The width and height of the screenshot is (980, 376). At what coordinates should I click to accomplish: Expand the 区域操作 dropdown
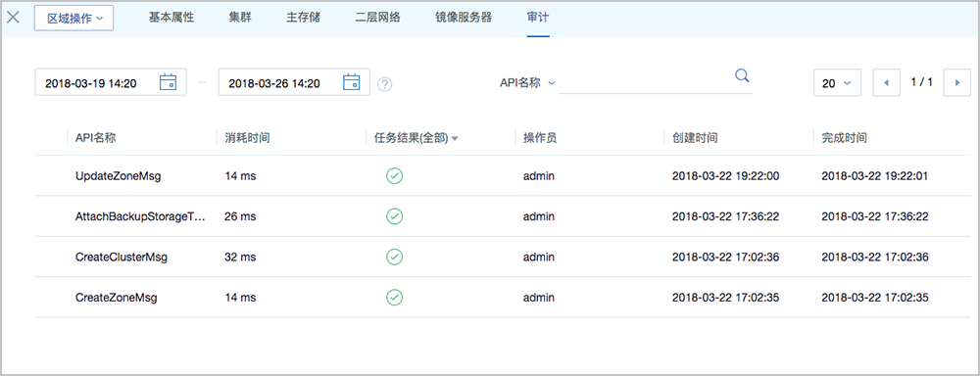[x=73, y=18]
